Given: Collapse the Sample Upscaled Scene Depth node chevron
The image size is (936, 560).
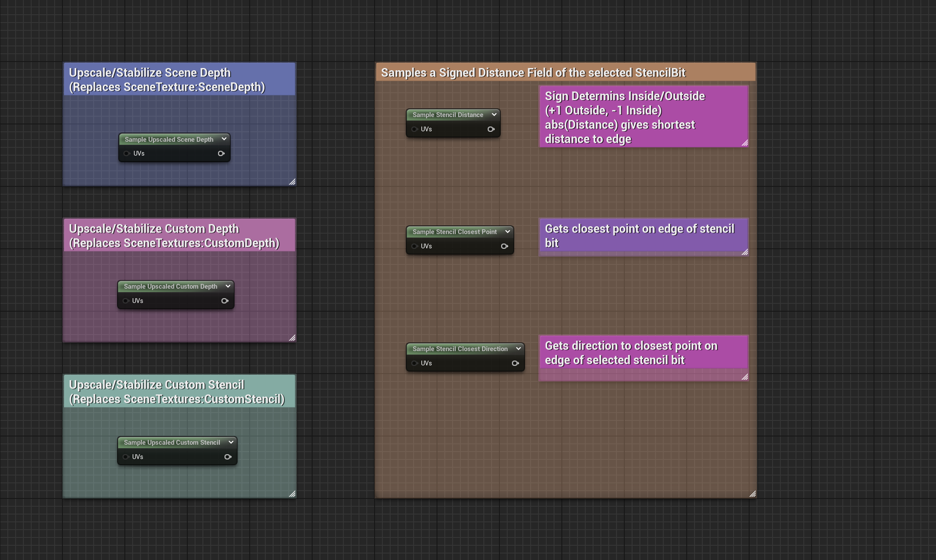Looking at the screenshot, I should coord(224,139).
